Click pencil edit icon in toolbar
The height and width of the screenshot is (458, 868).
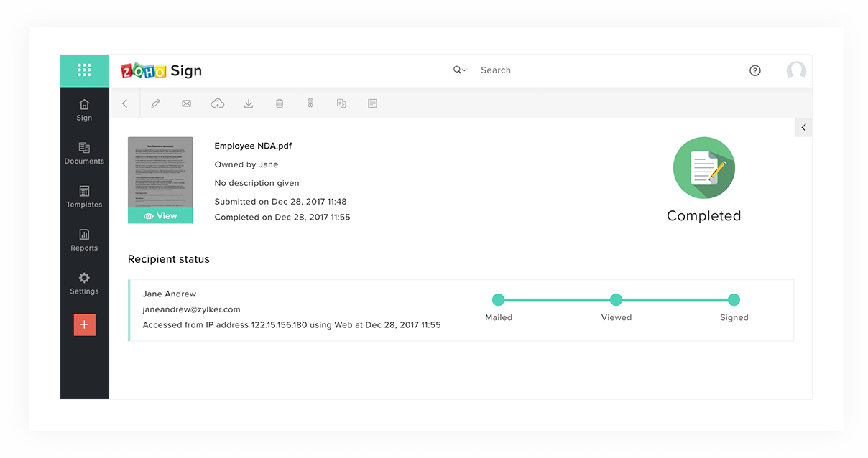(155, 103)
